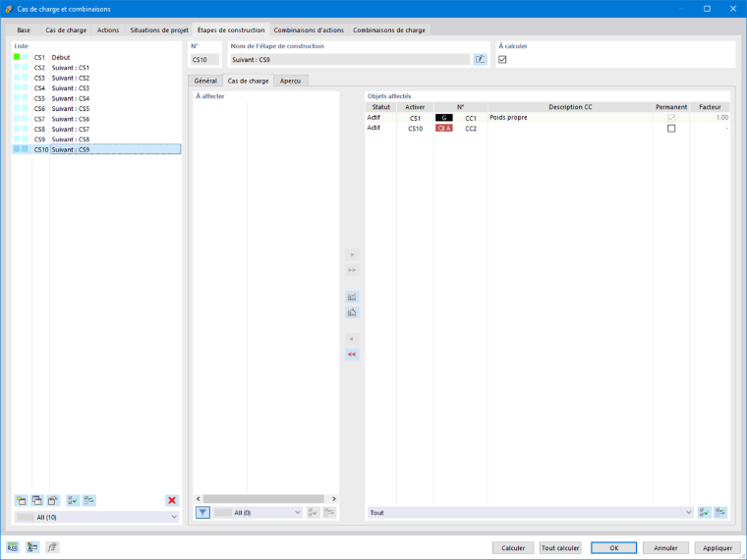747x560 pixels.
Task: Select list row CS7 Suivant : CS6
Action: 96,119
